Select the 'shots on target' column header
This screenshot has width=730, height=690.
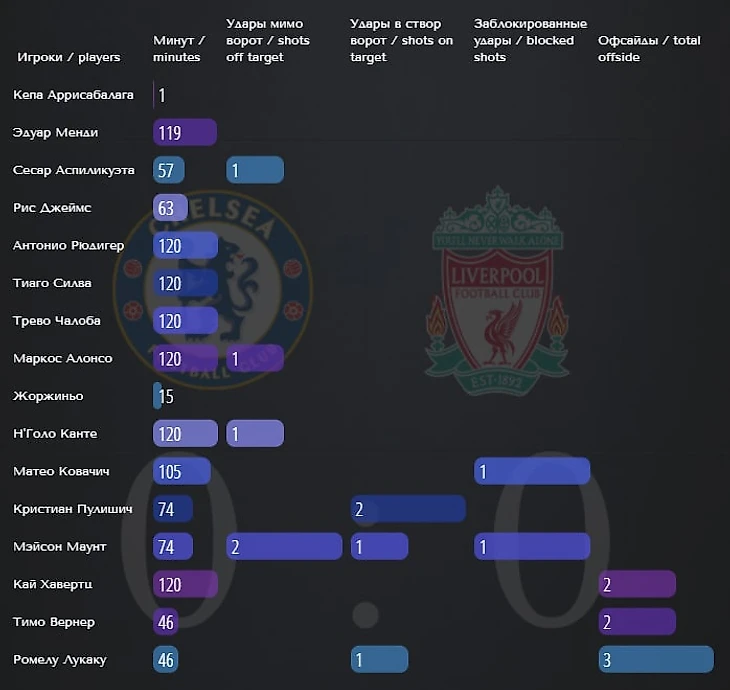pyautogui.click(x=401, y=41)
